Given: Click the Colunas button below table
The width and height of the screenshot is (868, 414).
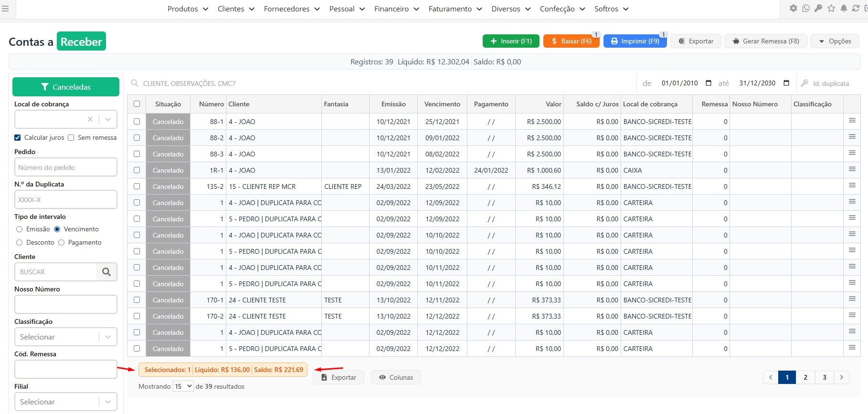Looking at the screenshot, I should click(x=396, y=377).
